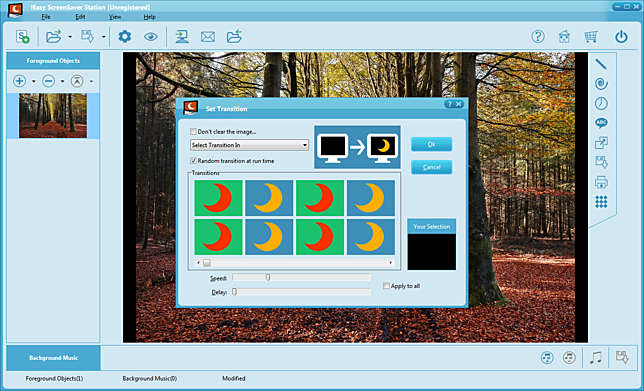Click the eye preview icon
The height and width of the screenshot is (391, 644).
tap(151, 37)
